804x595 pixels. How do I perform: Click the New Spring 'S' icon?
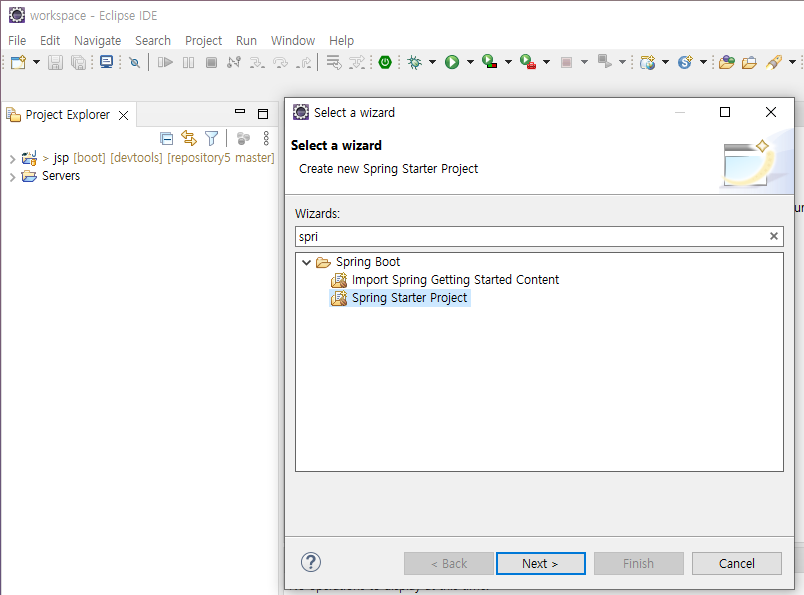coord(685,63)
